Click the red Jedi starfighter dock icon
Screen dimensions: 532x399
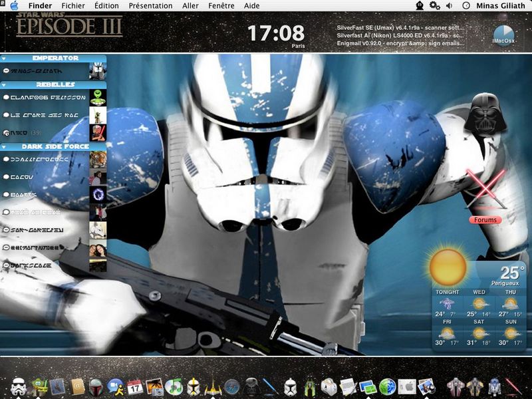(456, 387)
